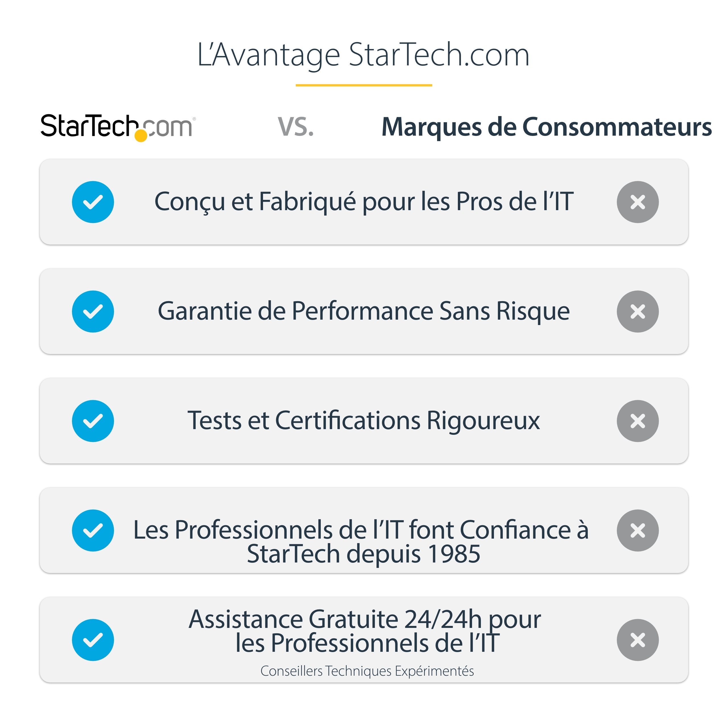Screen dimensions: 728x728
Task: Click the StarTech.com logo
Action: (117, 127)
